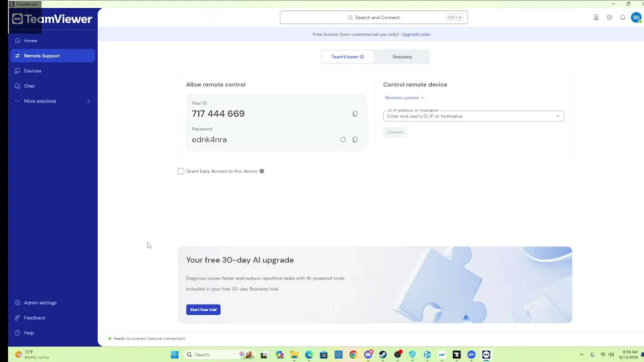Open Steam from the taskbar
Viewport: 644px width, 362px height.
point(383,355)
